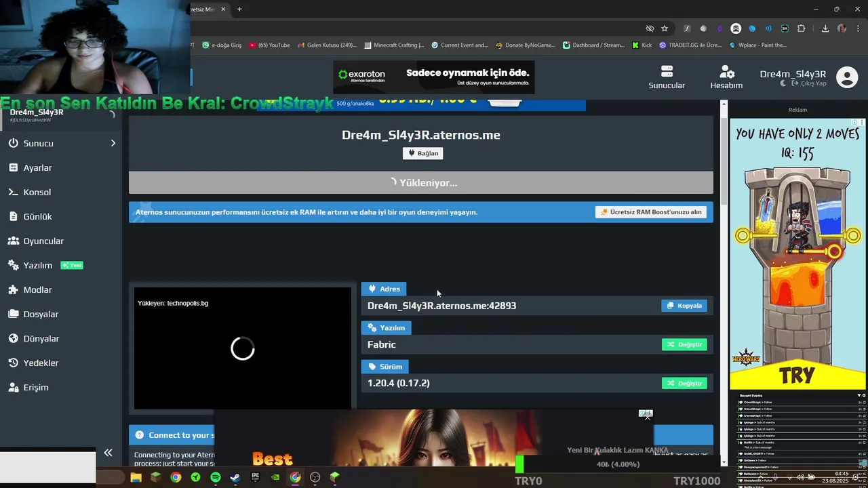Bookmark this page with star icon
The height and width of the screenshot is (488, 868).
(665, 28)
